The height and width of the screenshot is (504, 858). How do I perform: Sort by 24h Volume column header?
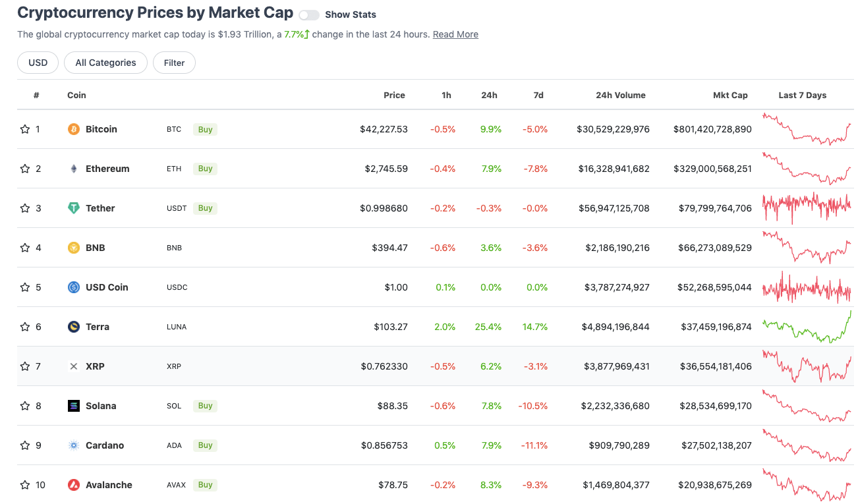point(621,95)
